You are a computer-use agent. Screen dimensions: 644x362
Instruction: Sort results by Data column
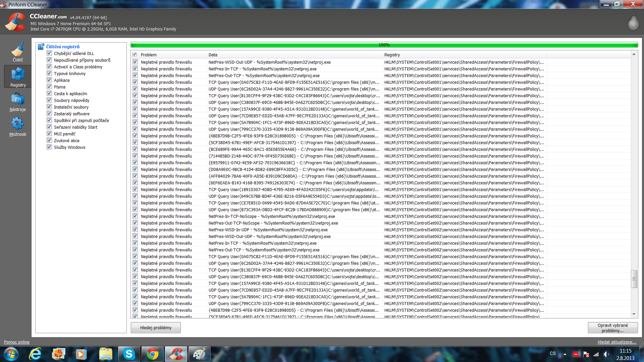(x=294, y=55)
